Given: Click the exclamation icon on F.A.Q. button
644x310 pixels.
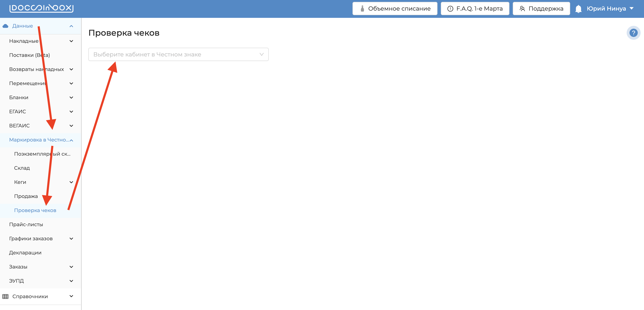Looking at the screenshot, I should (x=450, y=9).
